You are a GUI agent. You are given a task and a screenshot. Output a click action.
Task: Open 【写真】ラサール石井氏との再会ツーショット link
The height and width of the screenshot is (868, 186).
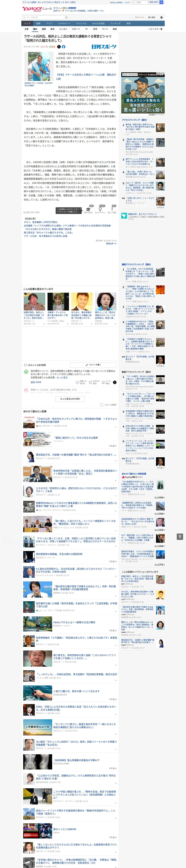click(x=86, y=77)
